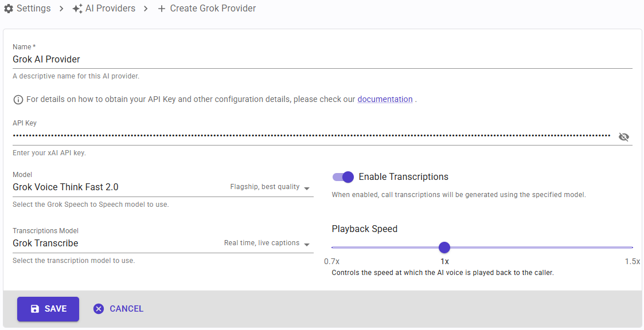Open the Model dropdown arrow
This screenshot has height=330, width=644.
point(307,188)
